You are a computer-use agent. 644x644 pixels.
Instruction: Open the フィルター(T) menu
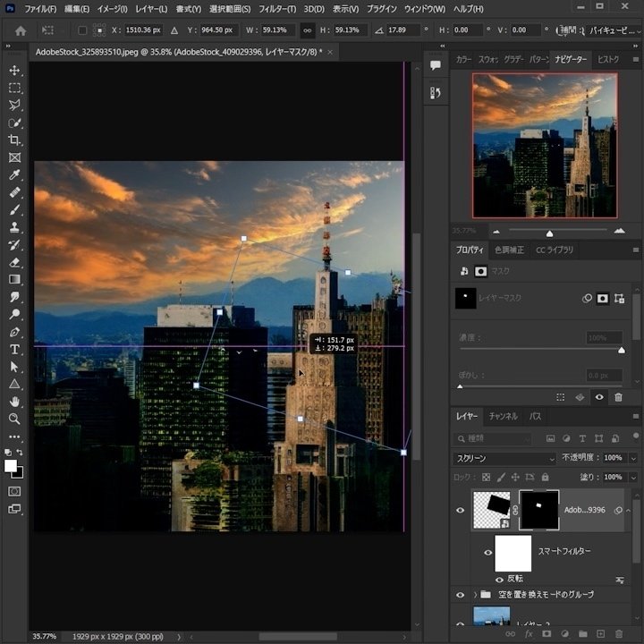[277, 9]
